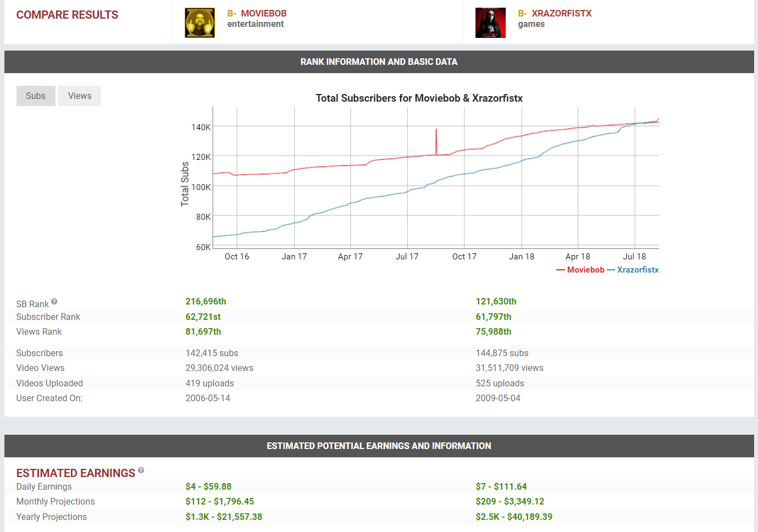Toggle the Xrazorfistx legend entry

pyautogui.click(x=633, y=270)
